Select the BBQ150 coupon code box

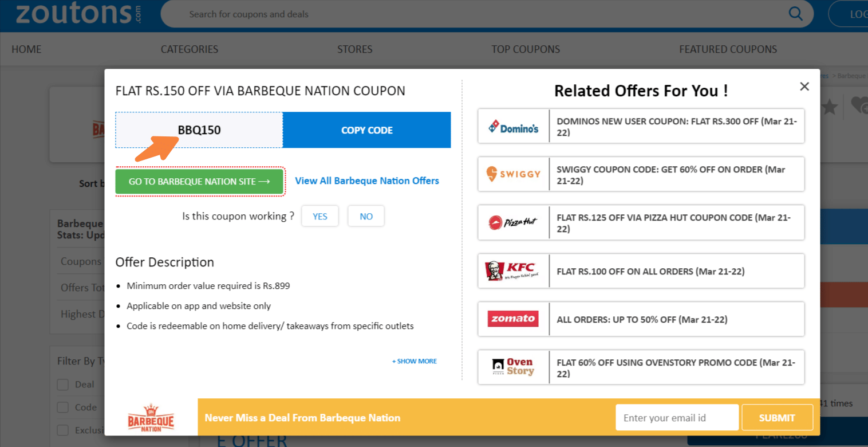coord(199,130)
